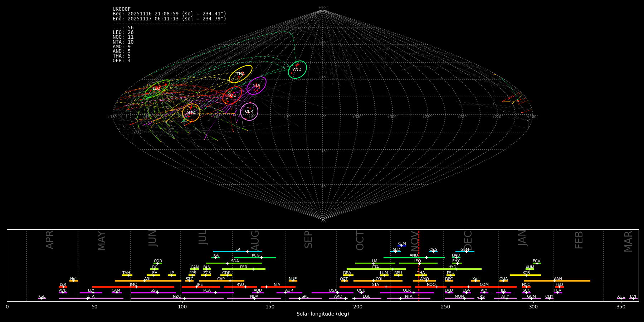The height and width of the screenshot is (322, 644).
Task: Select the 'AMO: 9' legend entry
Action: pos(122,47)
